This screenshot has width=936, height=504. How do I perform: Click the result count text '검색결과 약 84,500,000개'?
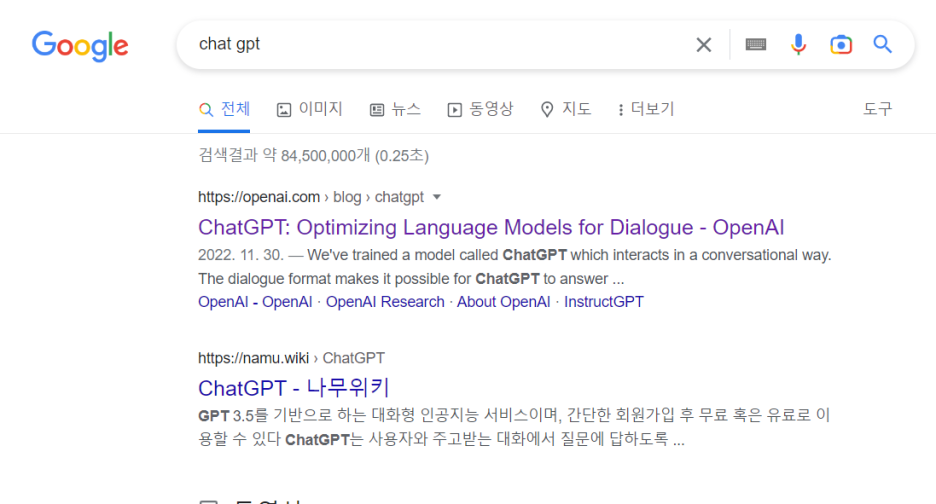(x=284, y=156)
